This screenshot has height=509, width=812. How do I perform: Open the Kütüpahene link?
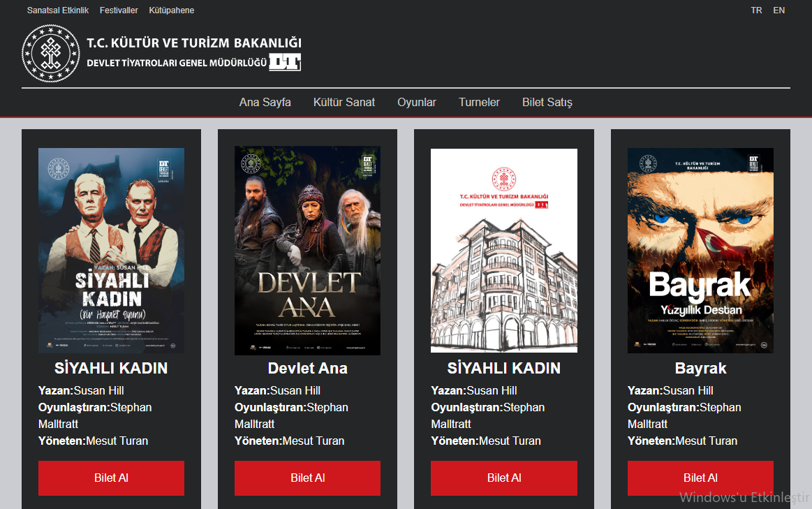[172, 10]
